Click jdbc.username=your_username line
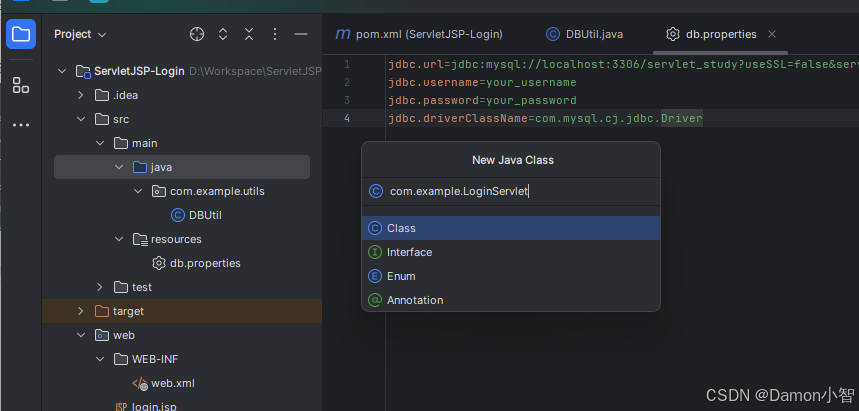Viewport: 859px width, 411px height. (482, 83)
